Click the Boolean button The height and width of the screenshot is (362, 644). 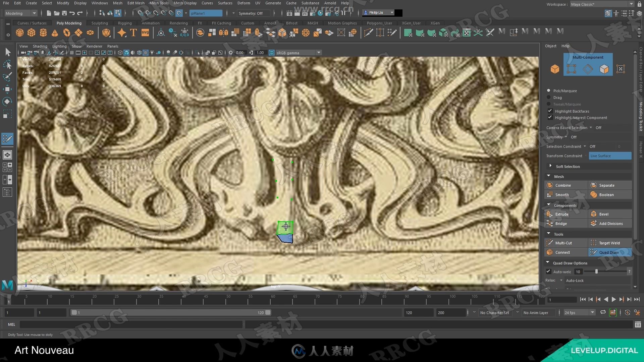click(x=610, y=194)
